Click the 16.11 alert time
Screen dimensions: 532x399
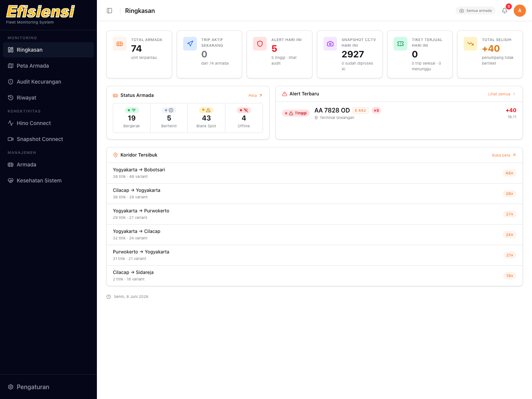click(512, 117)
